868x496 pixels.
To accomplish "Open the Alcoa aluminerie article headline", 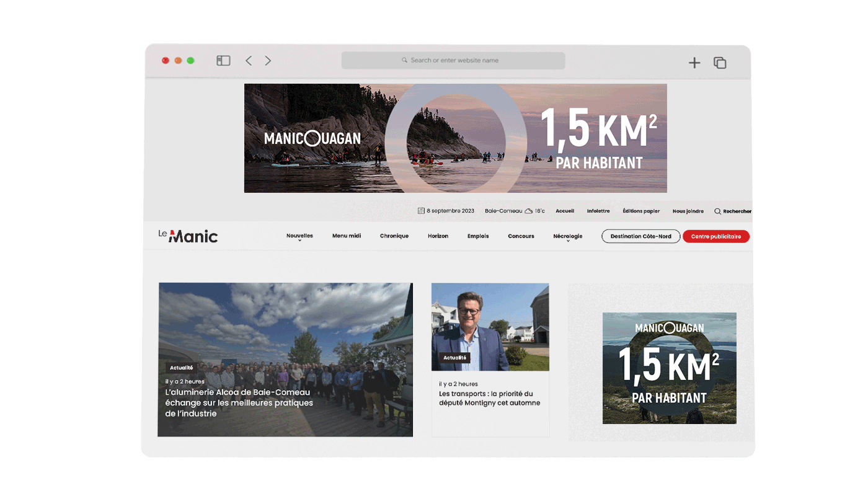I will [239, 403].
